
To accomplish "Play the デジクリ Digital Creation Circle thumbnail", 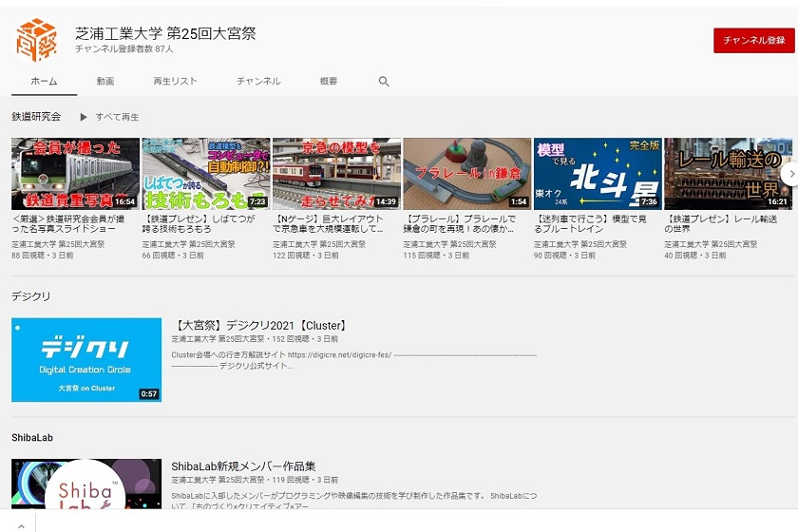I will click(86, 360).
